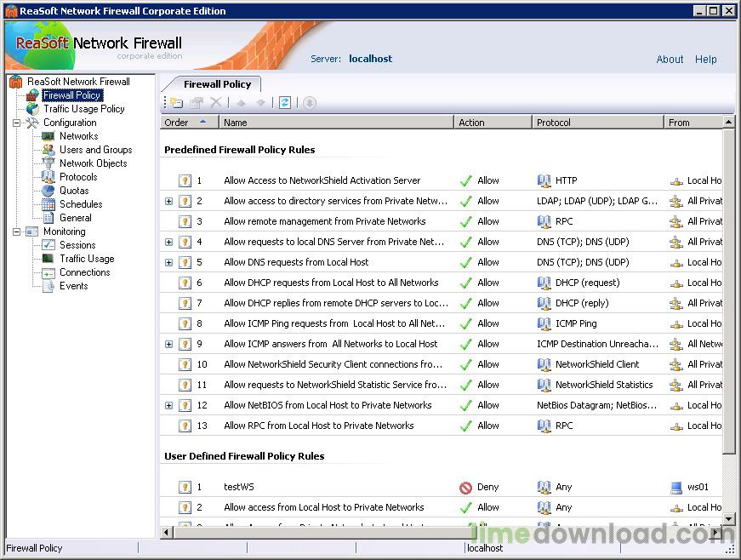Open Users and Groups configuration
Screen dimensions: 741x560
click(x=95, y=150)
